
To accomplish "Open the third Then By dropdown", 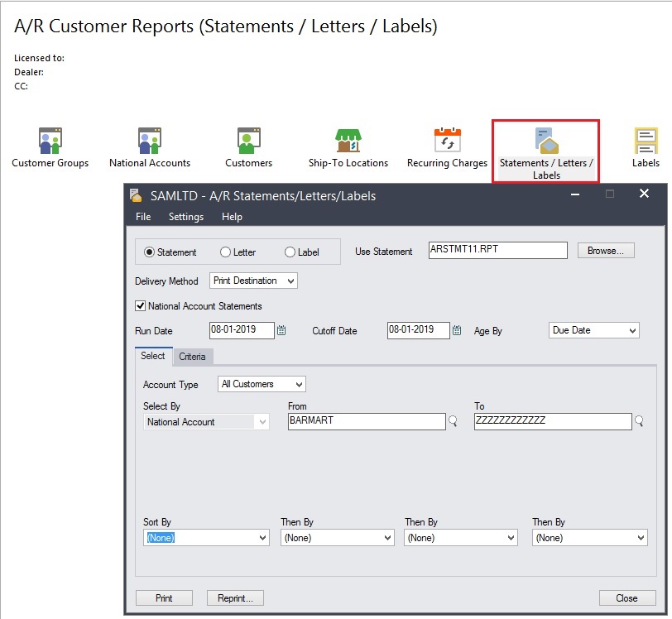I will tap(590, 538).
